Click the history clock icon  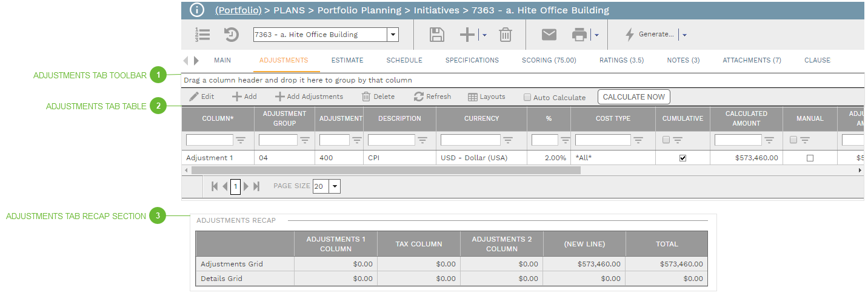232,35
